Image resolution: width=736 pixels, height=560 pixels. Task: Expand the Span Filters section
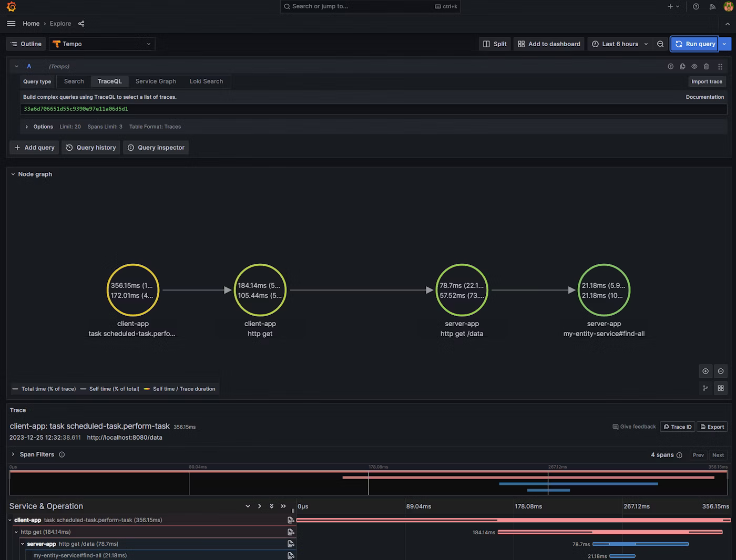click(13, 454)
